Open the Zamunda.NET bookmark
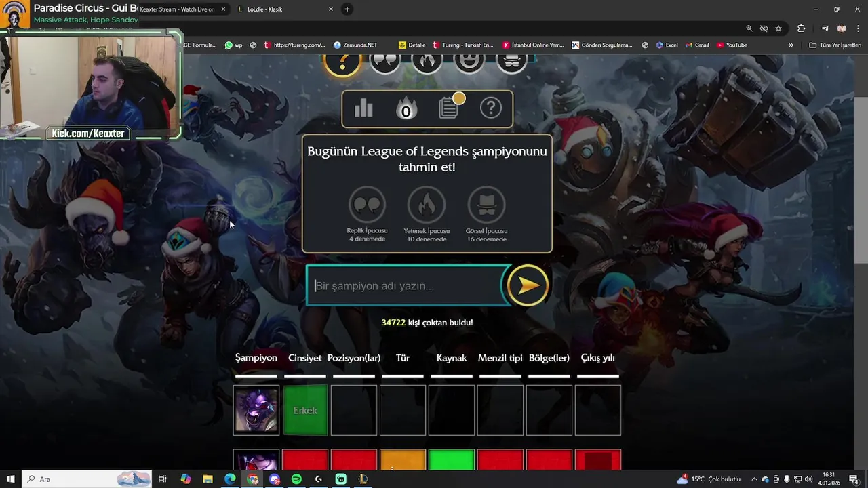Image resolution: width=868 pixels, height=488 pixels. (355, 45)
